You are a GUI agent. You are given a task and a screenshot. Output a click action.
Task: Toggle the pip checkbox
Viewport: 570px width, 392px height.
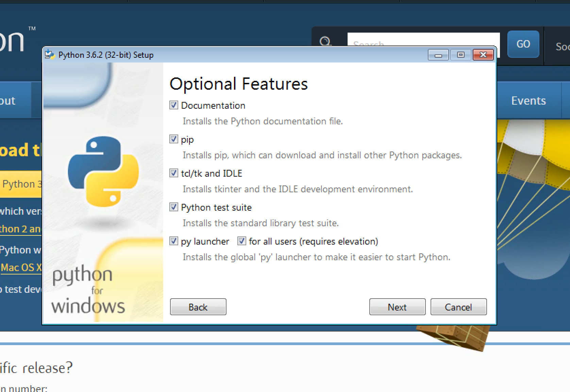pos(174,139)
